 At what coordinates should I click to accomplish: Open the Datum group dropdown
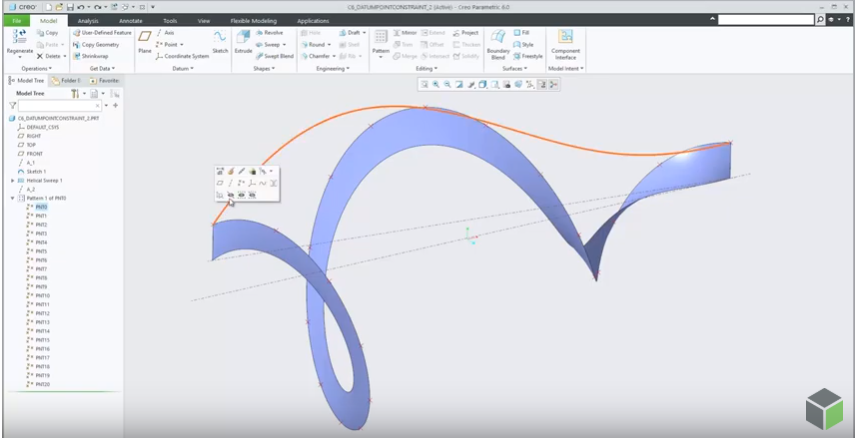(183, 69)
